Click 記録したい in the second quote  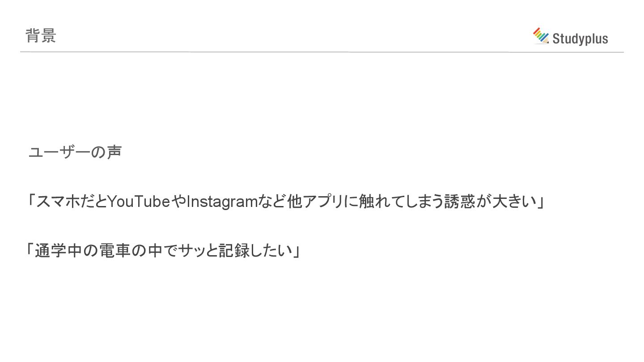pyautogui.click(x=255, y=251)
